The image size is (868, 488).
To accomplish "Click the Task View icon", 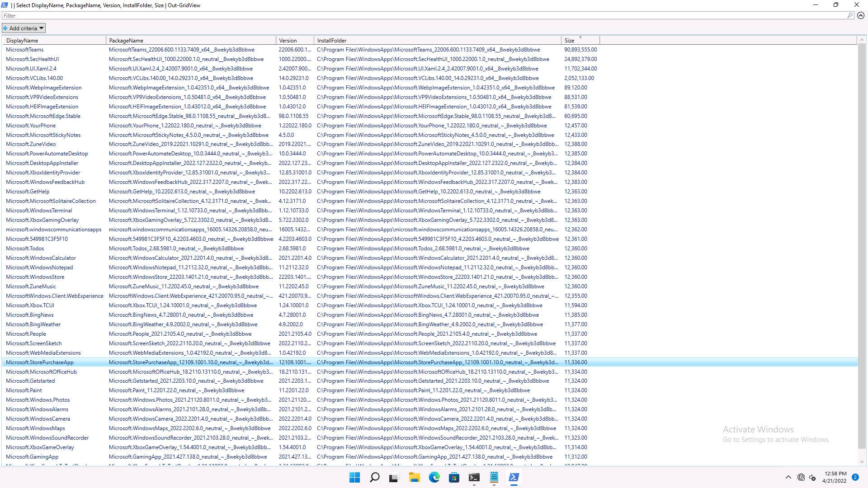I will (394, 477).
